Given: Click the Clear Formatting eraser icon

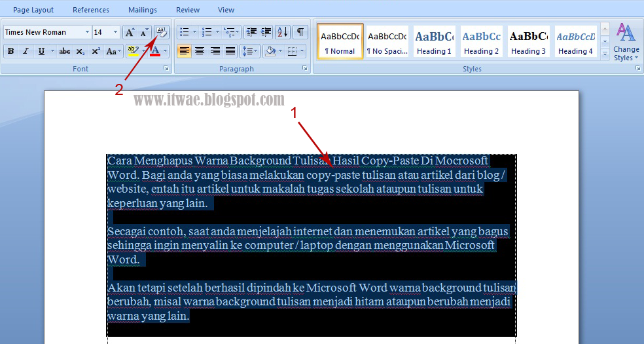Looking at the screenshot, I should pyautogui.click(x=161, y=32).
